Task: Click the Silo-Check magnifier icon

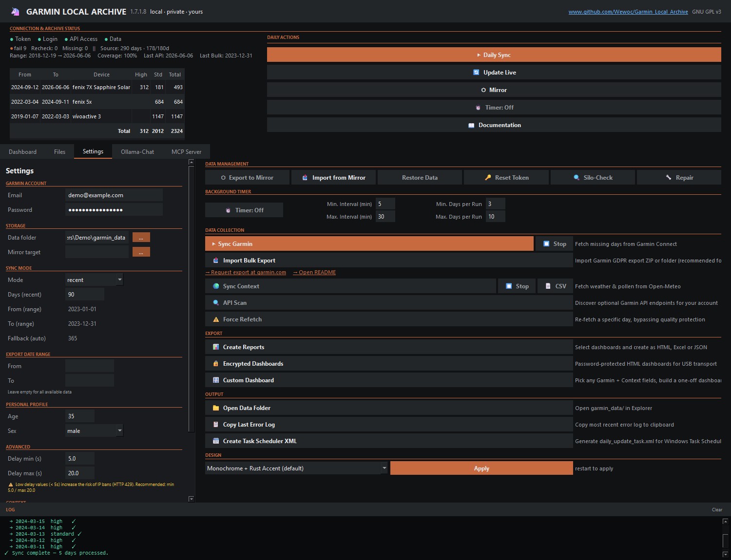Action: coord(577,177)
